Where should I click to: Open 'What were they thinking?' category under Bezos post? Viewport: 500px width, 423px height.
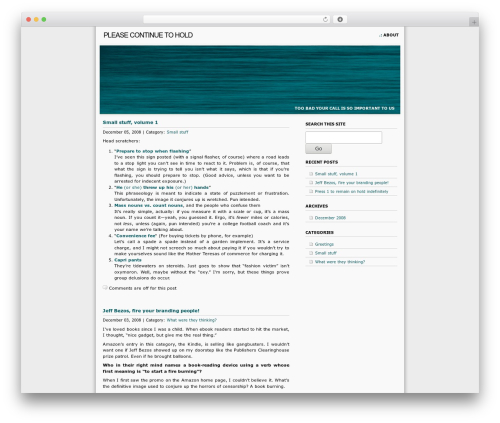coord(192,320)
